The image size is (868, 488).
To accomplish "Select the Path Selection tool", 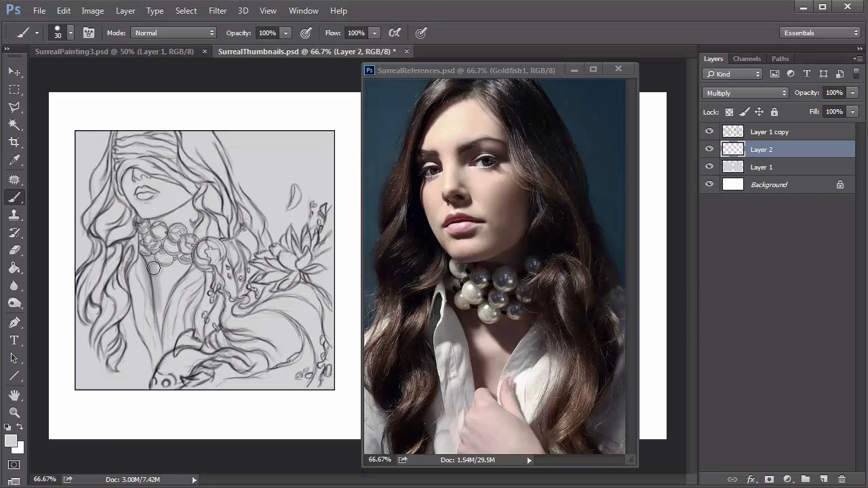I will pyautogui.click(x=14, y=358).
